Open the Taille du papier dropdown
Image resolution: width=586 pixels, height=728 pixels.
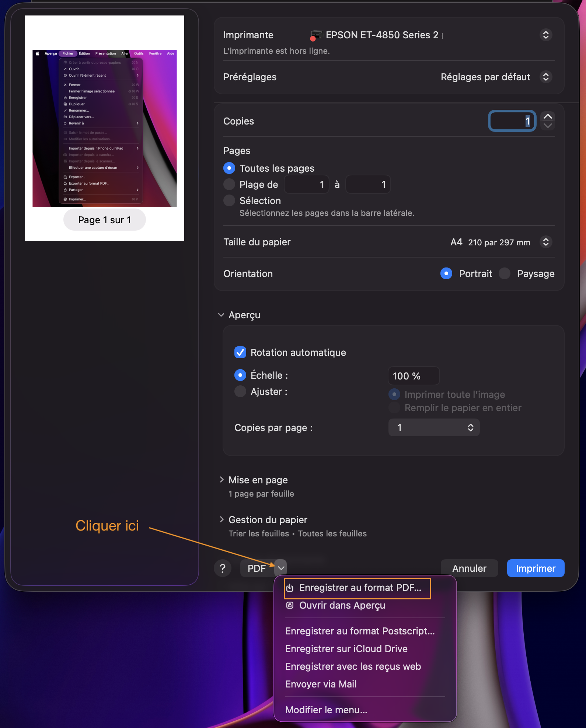pyautogui.click(x=546, y=242)
